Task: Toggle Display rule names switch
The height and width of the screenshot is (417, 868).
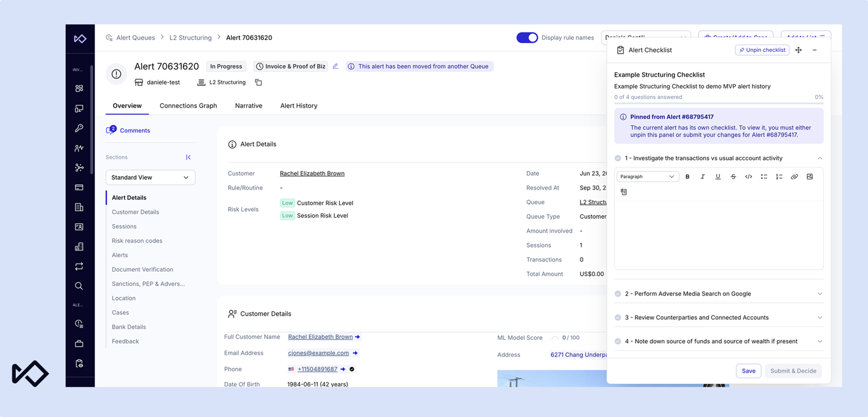Action: [x=527, y=37]
